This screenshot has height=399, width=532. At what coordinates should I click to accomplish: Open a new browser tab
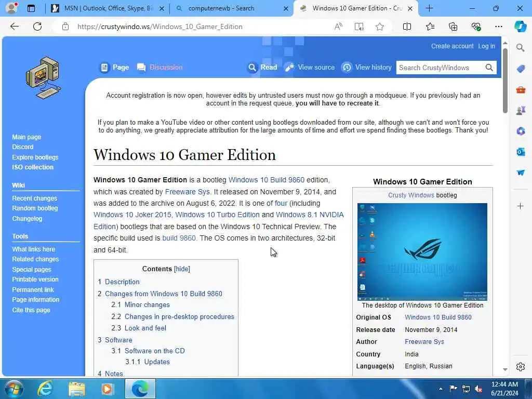click(429, 8)
